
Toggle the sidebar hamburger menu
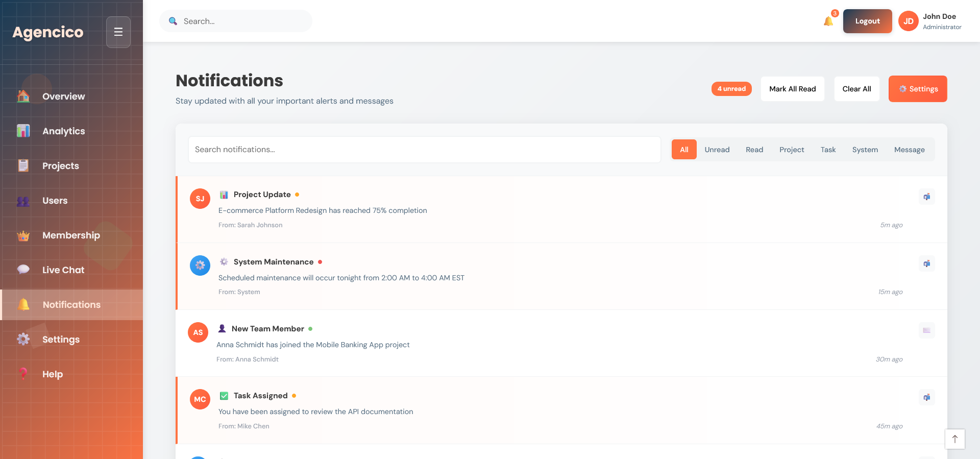[118, 32]
